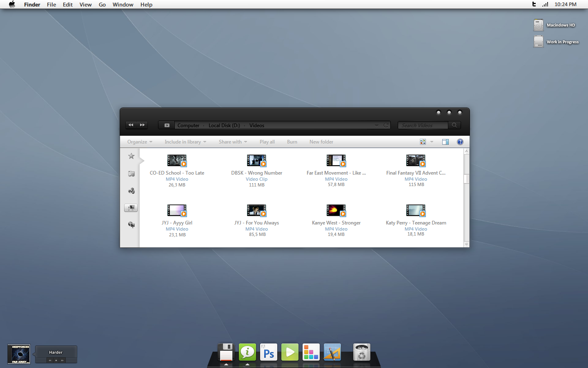Open the colorful squares dock app
Image resolution: width=588 pixels, height=368 pixels.
311,352
